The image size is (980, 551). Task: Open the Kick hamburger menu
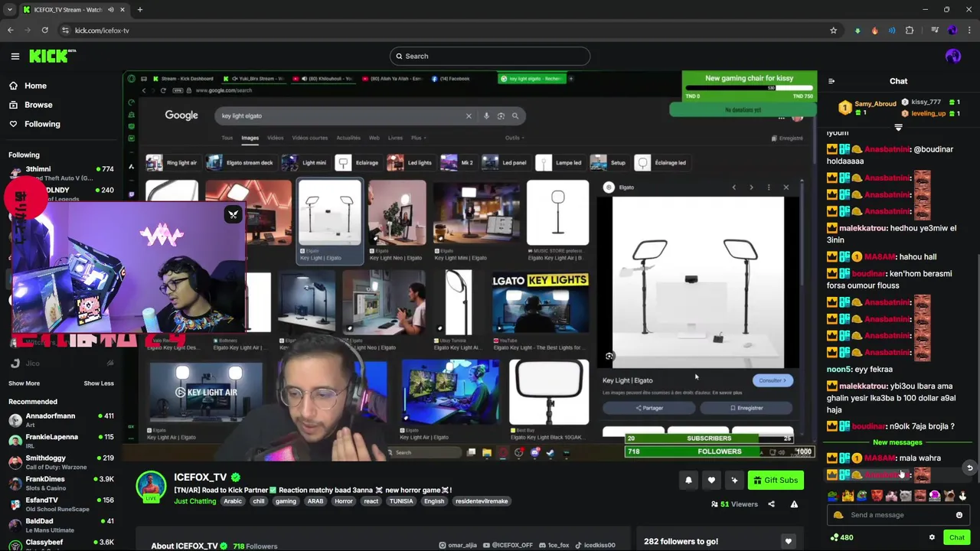coord(15,56)
